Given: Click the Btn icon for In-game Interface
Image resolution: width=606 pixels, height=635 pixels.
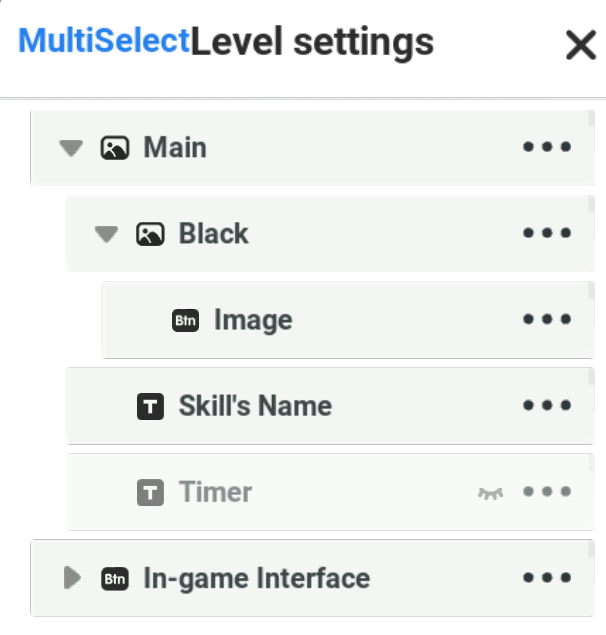Looking at the screenshot, I should [x=115, y=579].
